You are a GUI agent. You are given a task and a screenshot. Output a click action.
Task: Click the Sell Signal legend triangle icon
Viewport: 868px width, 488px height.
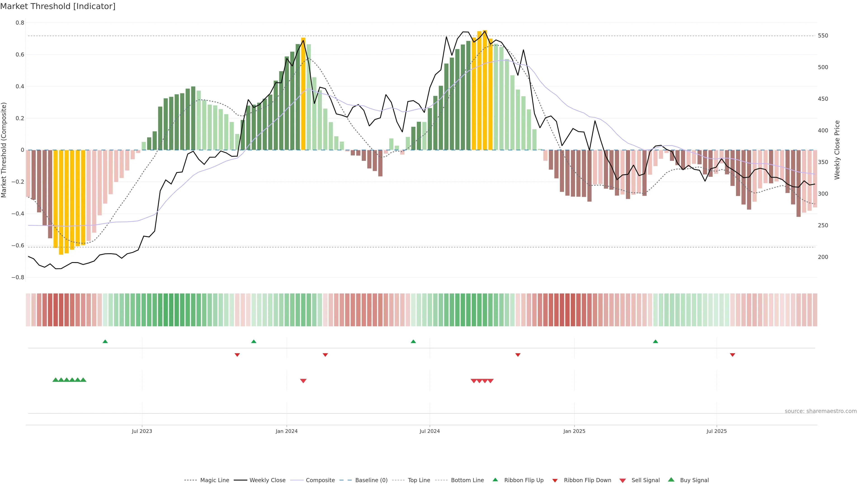(622, 481)
